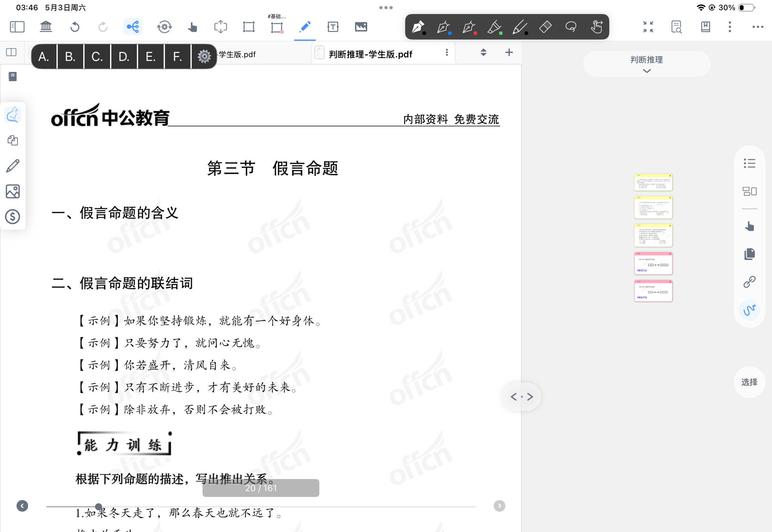Open the tab options three-dot menu
The image size is (772, 532).
pyautogui.click(x=447, y=52)
